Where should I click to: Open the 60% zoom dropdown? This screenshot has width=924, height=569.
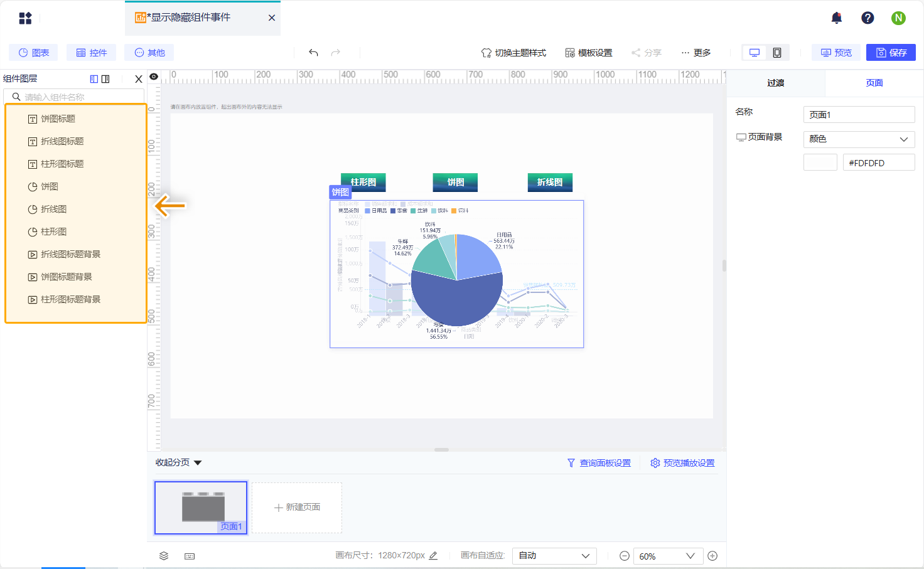click(x=667, y=556)
